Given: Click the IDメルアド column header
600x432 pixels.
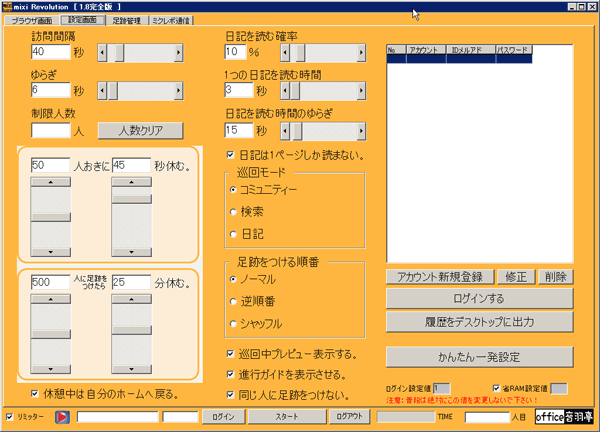Looking at the screenshot, I should click(471, 50).
